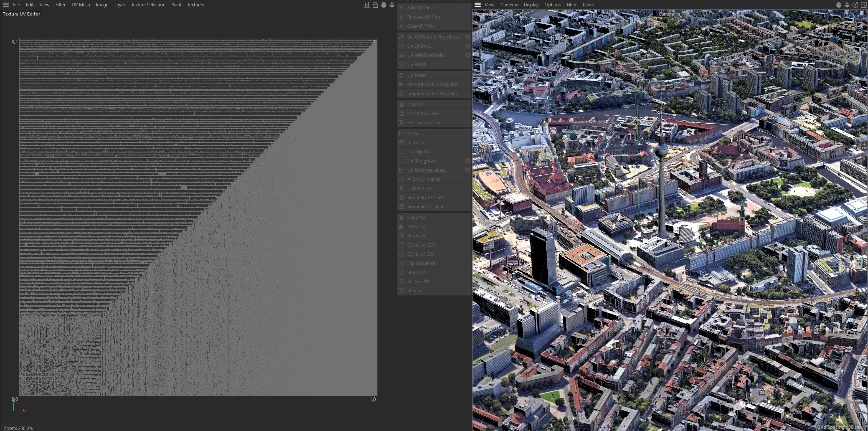Screen dimensions: 868x431
Task: Run the UV Peeler command
Action: [434, 75]
